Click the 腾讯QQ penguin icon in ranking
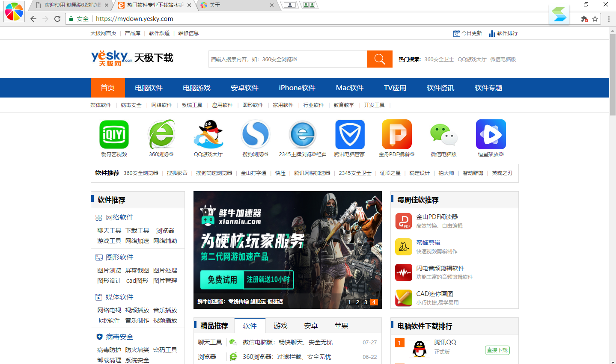Image resolution: width=616 pixels, height=364 pixels. point(420,348)
